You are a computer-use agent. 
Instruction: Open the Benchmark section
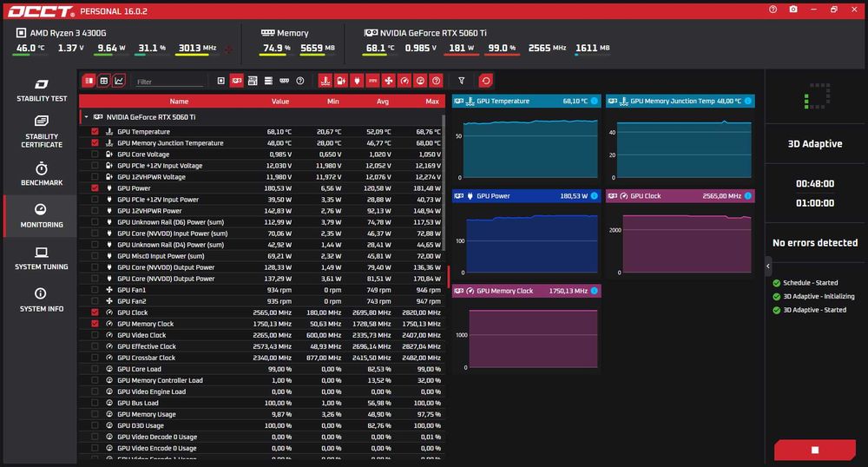tap(41, 174)
